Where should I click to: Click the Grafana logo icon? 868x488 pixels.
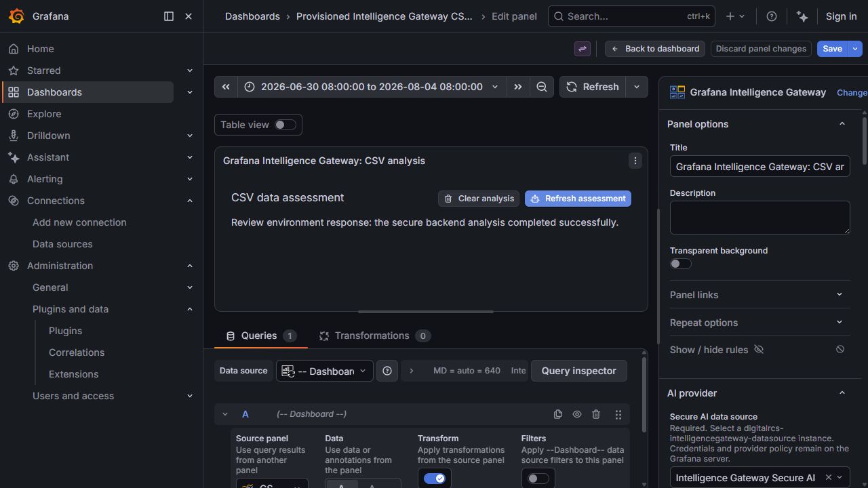(16, 16)
